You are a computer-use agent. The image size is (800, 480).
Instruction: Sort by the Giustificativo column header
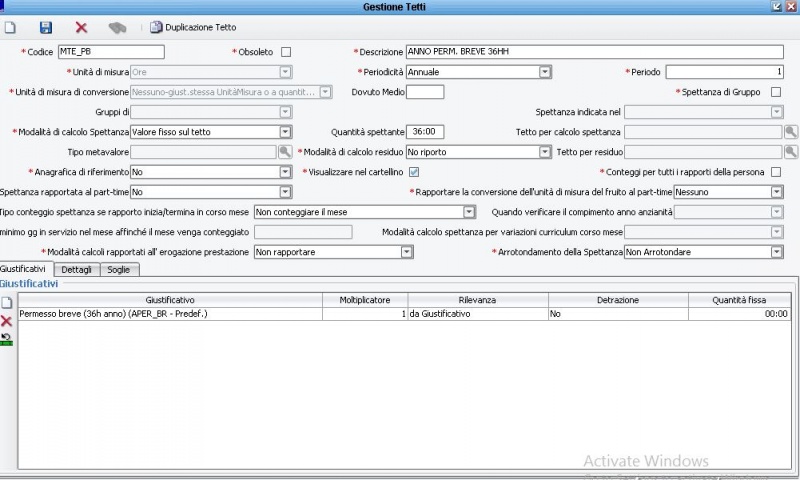click(170, 300)
